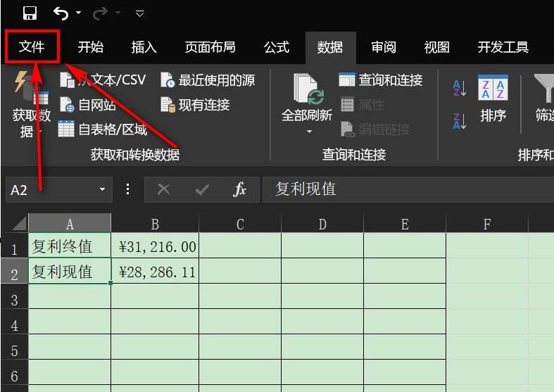Switch to the 公式 ribbon tab
The width and height of the screenshot is (554, 392).
[277, 47]
